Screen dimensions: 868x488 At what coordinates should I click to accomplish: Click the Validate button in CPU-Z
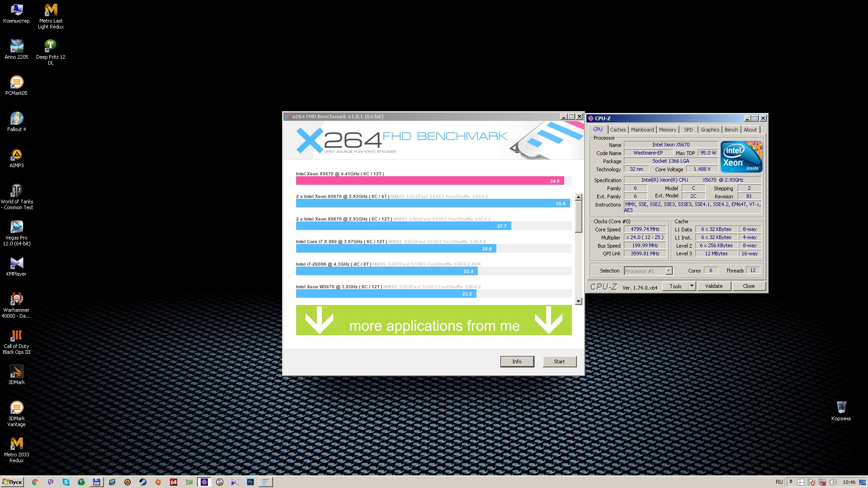click(714, 286)
